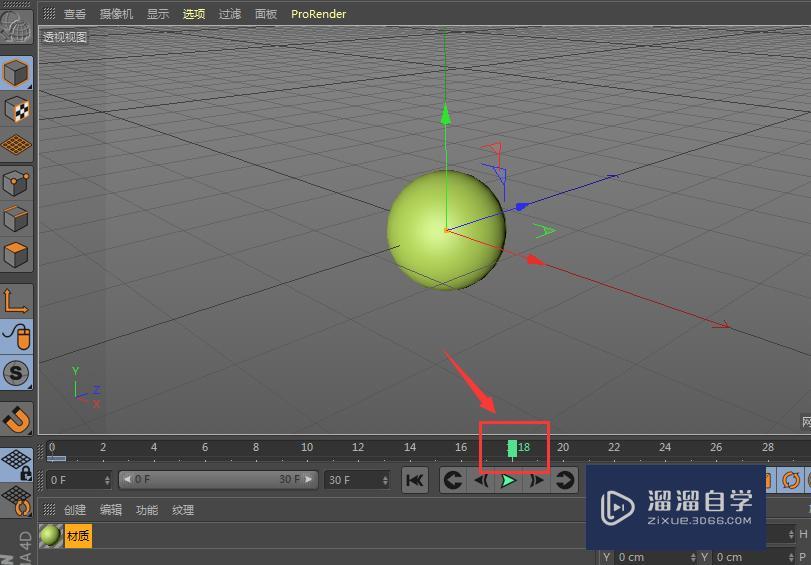Adjust stepper on the second Y 0 cm field
This screenshot has width=811, height=565.
coord(791,558)
